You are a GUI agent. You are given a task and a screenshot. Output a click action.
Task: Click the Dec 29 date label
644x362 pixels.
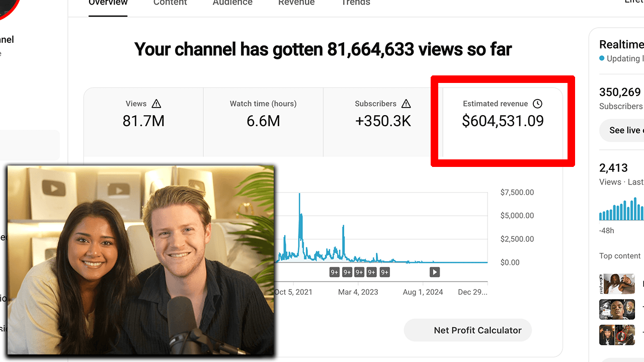point(472,292)
